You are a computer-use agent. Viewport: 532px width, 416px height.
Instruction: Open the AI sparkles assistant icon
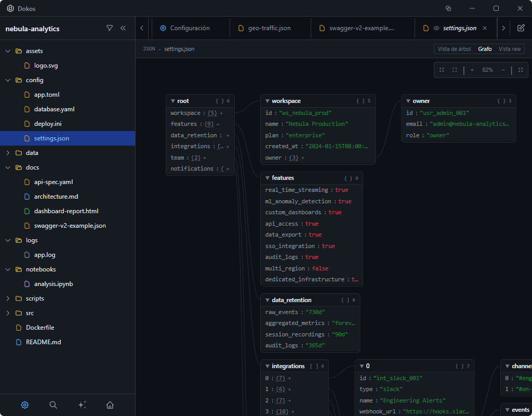(x=82, y=405)
